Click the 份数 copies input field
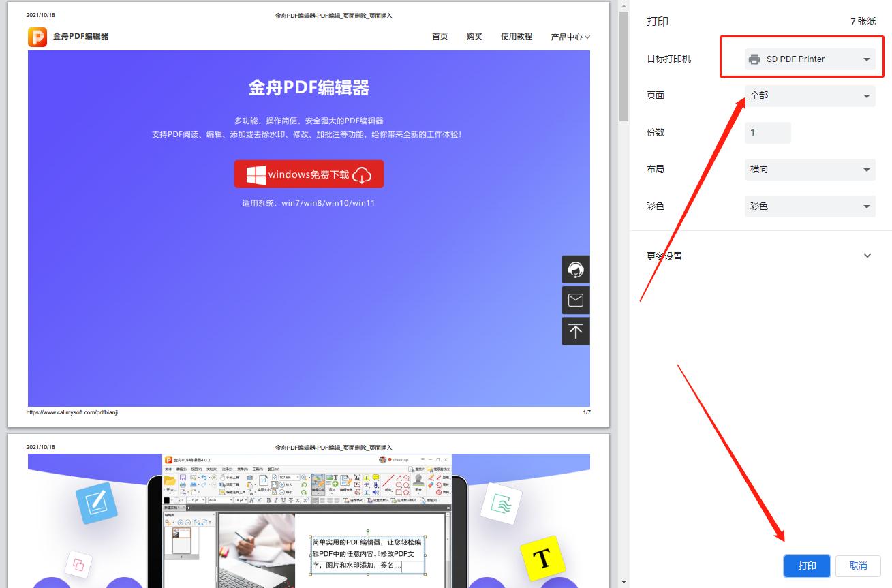 (767, 132)
